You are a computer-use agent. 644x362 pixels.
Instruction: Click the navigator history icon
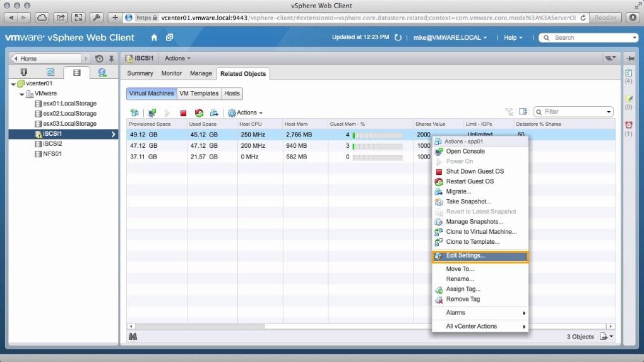click(x=99, y=58)
